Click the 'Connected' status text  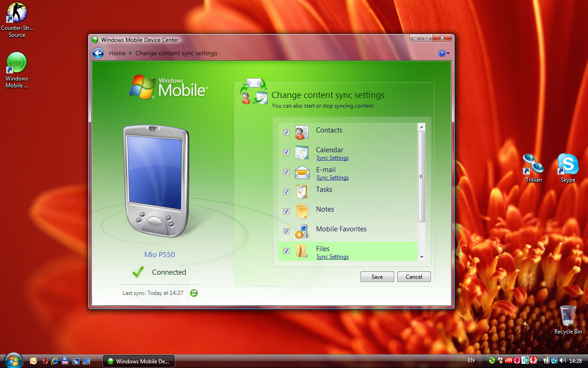coord(169,272)
